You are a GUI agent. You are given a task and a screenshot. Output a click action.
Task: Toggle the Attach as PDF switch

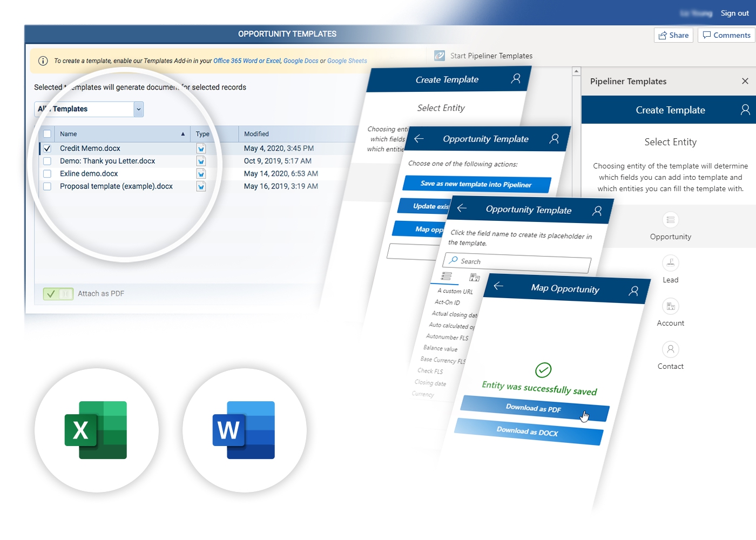[x=58, y=294]
